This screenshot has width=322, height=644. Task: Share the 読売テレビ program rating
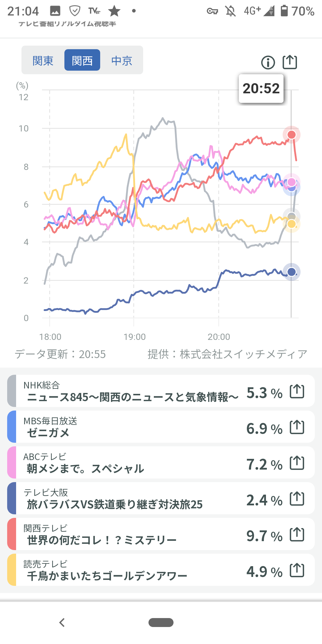pos(297,570)
